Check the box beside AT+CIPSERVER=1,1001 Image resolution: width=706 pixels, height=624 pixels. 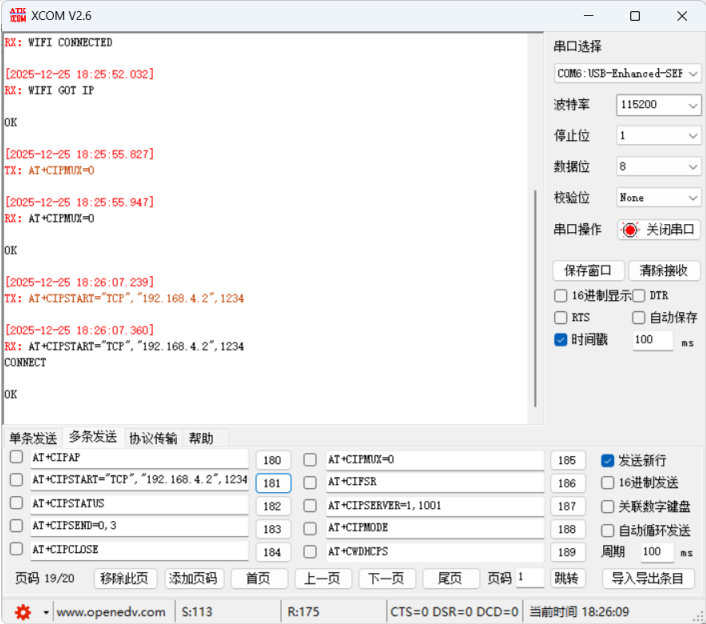point(310,506)
